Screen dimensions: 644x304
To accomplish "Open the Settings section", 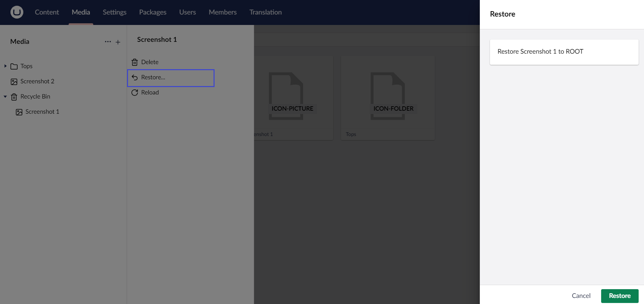I will pos(114,12).
